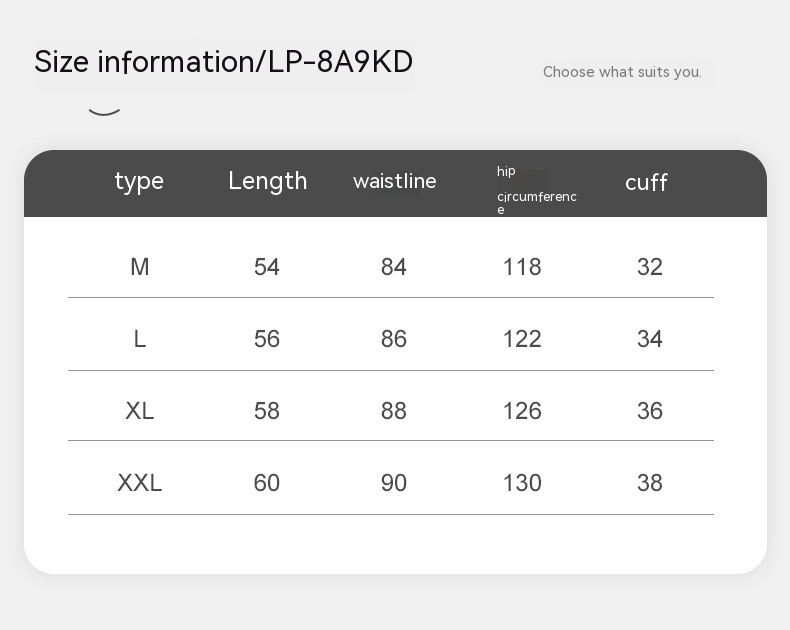
Task: Select the XXL size row label
Action: click(140, 483)
